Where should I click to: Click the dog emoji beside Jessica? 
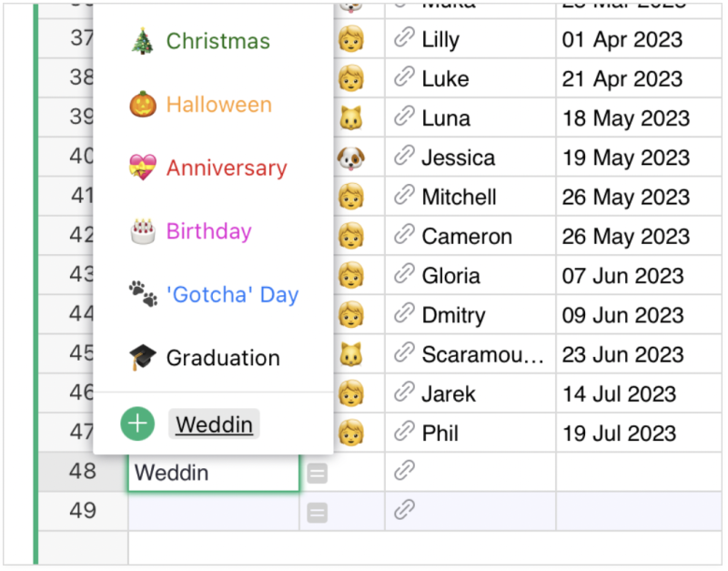tap(353, 157)
